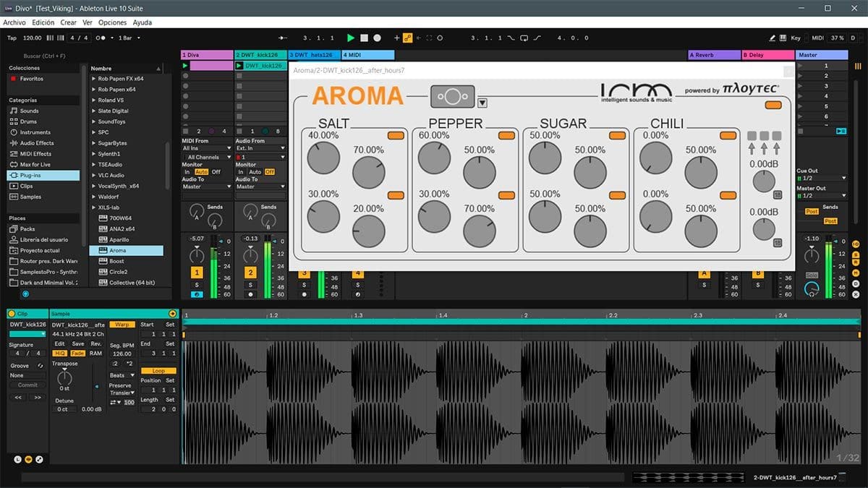Open the Opciones menu
The width and height of the screenshot is (868, 488).
[113, 22]
